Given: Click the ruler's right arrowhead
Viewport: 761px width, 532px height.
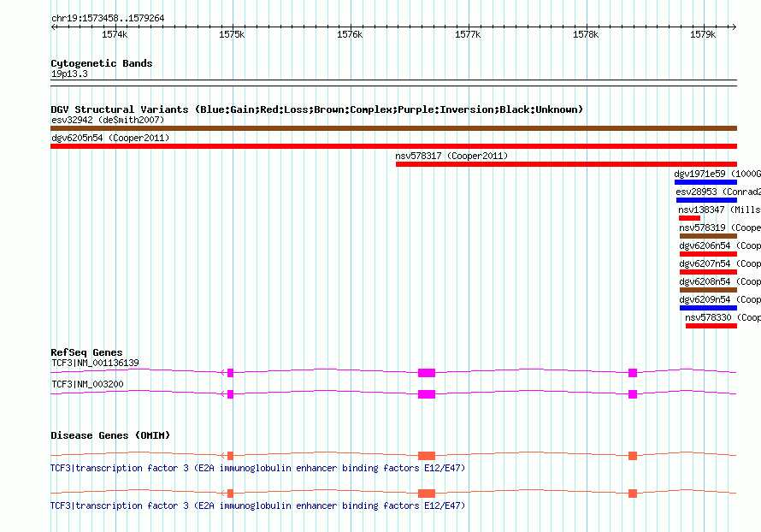Looking at the screenshot, I should pyautogui.click(x=734, y=27).
